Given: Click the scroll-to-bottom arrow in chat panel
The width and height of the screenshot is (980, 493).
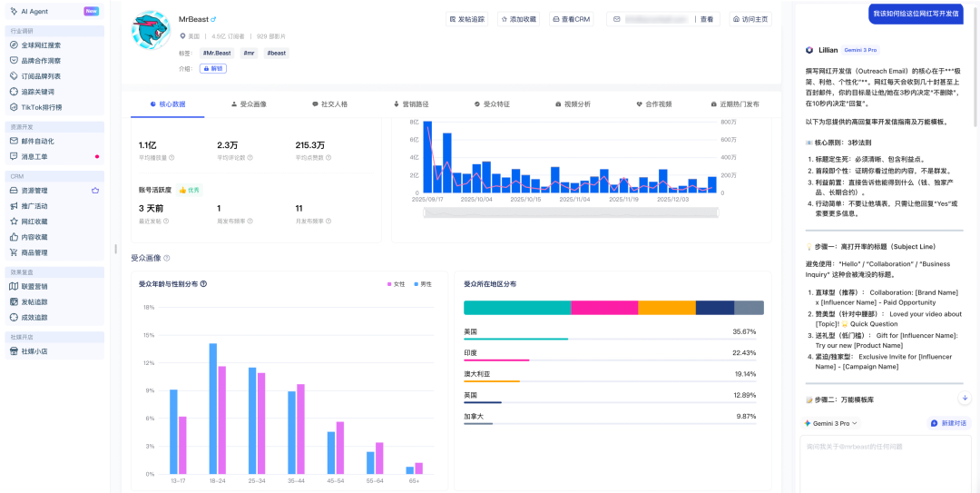Looking at the screenshot, I should (965, 398).
